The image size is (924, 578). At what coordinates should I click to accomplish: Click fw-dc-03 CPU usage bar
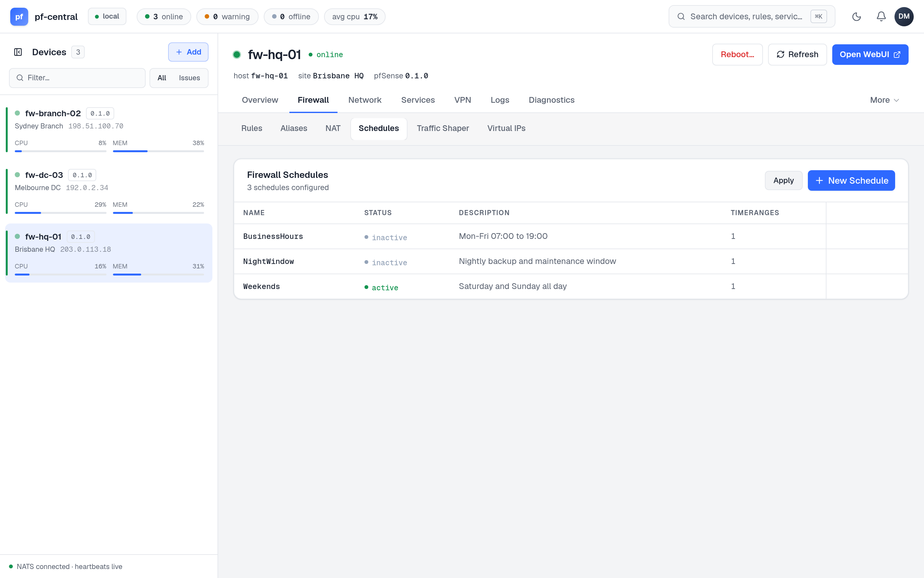click(x=60, y=213)
